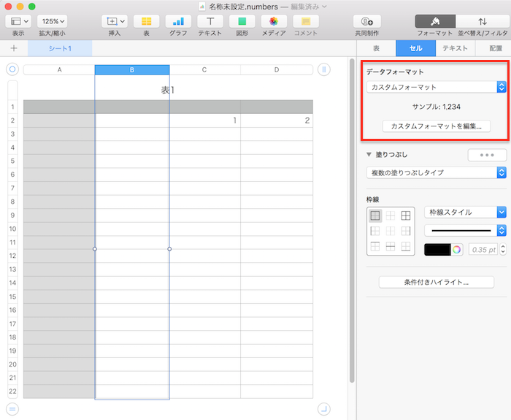Click カスタムフォーマットを編集 button
Viewport: 511px width, 420px height.
(x=437, y=126)
